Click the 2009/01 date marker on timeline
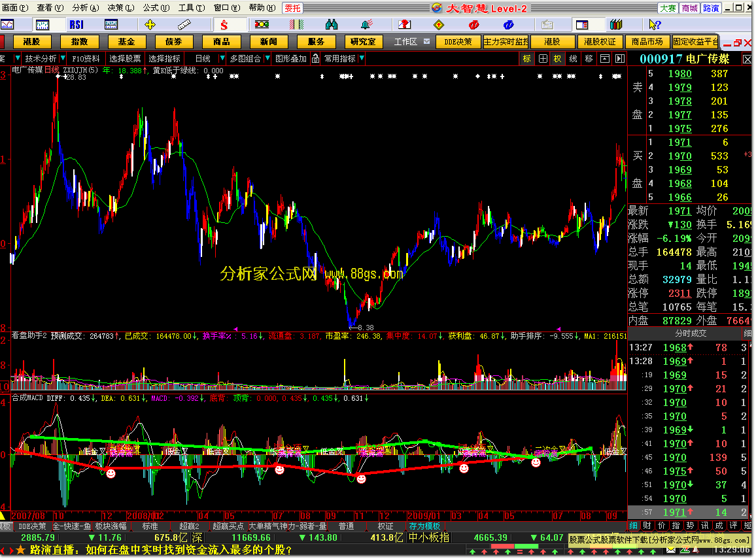The height and width of the screenshot is (559, 756). 423,516
